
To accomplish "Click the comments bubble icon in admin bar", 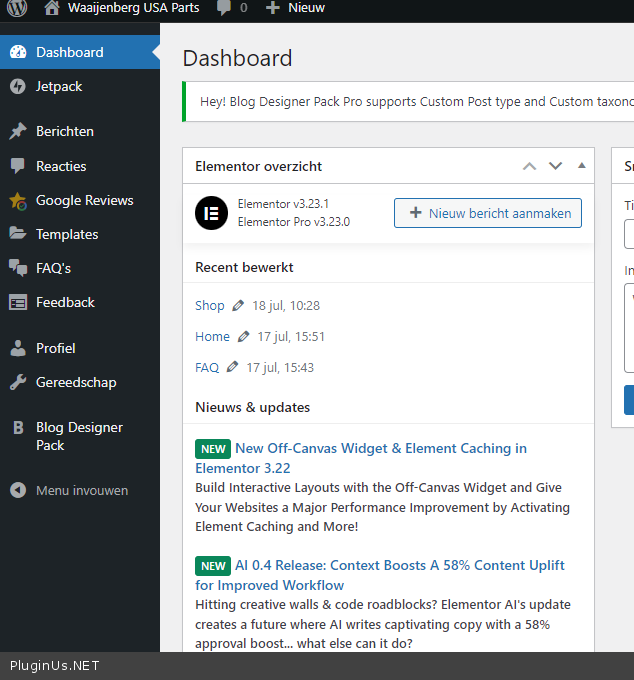I will pyautogui.click(x=224, y=8).
